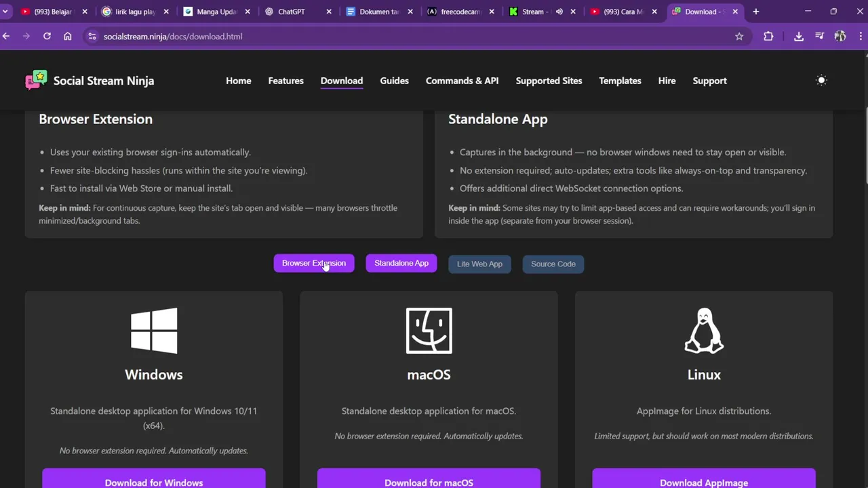Viewport: 868px width, 488px height.
Task: View site information icon in address bar
Action: 92,37
